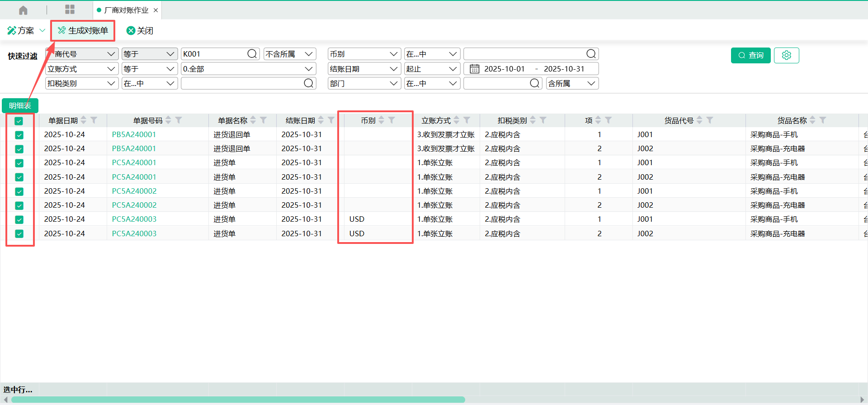Switch to the 厂商对账作业 tab
Image resolution: width=868 pixels, height=405 pixels.
coord(126,10)
